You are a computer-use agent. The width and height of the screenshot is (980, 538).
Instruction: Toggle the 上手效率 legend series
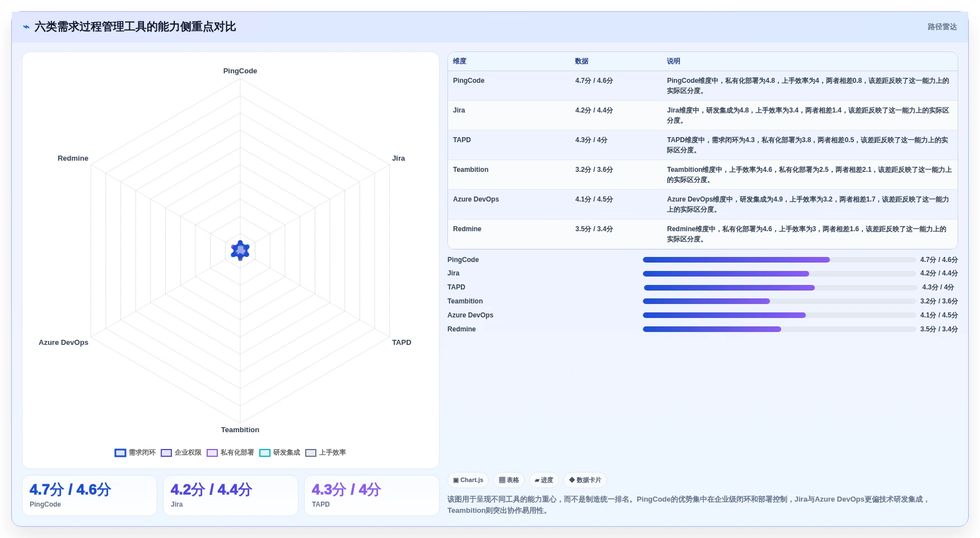pyautogui.click(x=325, y=452)
